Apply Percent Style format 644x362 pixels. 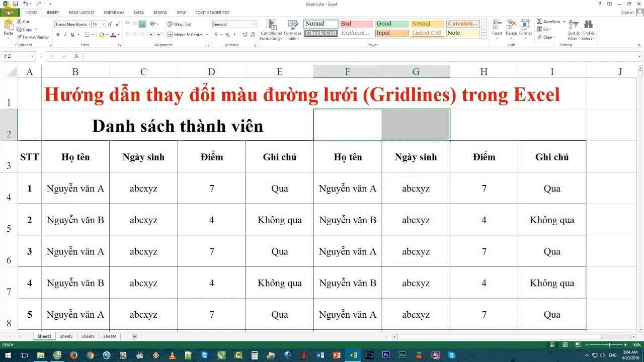pyautogui.click(x=227, y=35)
